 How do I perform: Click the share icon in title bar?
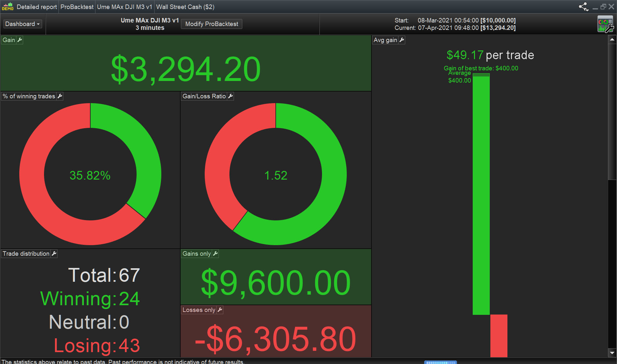pyautogui.click(x=583, y=7)
